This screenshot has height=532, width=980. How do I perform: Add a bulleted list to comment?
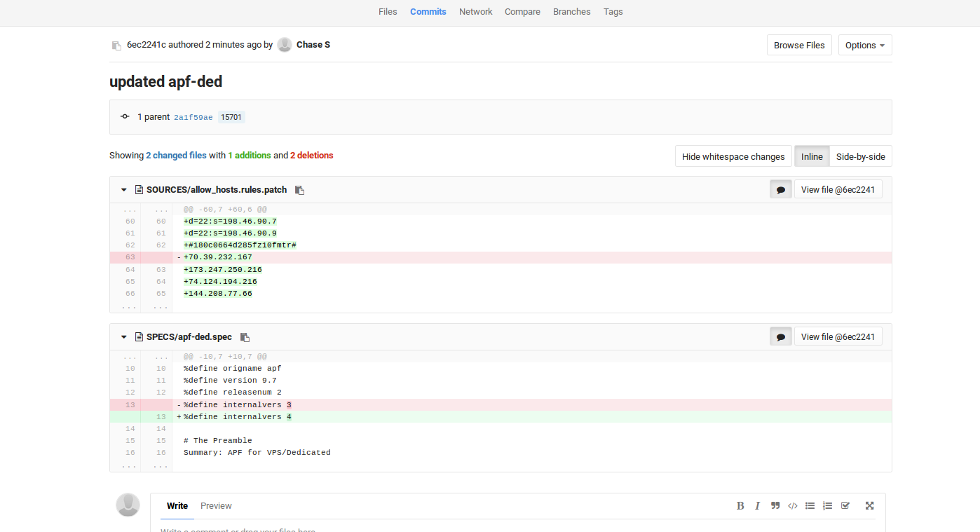pyautogui.click(x=810, y=506)
